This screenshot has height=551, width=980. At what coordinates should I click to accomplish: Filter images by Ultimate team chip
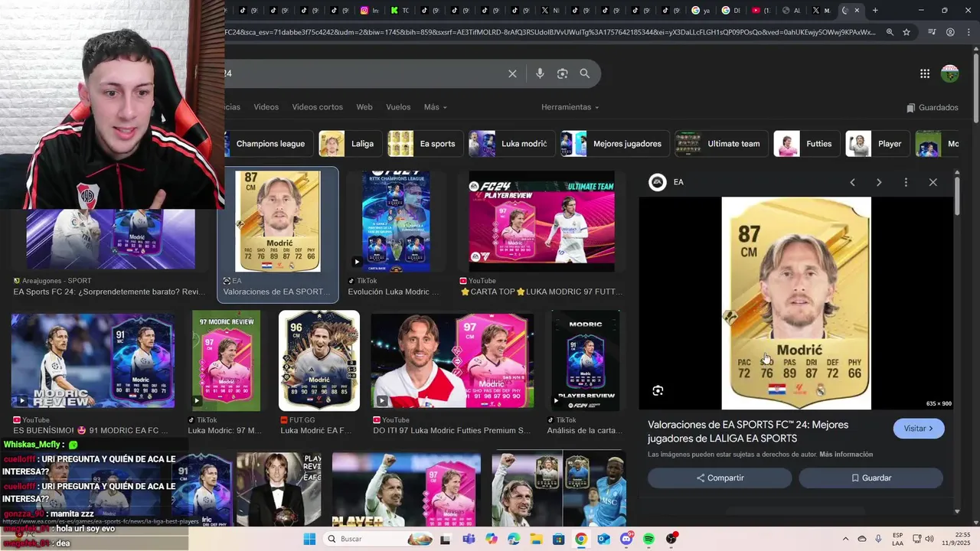pos(720,144)
